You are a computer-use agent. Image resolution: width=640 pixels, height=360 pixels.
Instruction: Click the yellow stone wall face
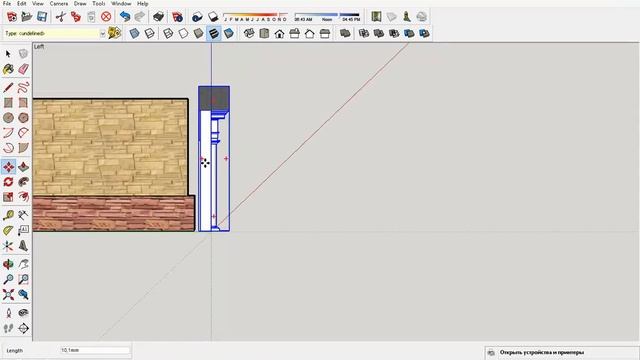(x=110, y=147)
